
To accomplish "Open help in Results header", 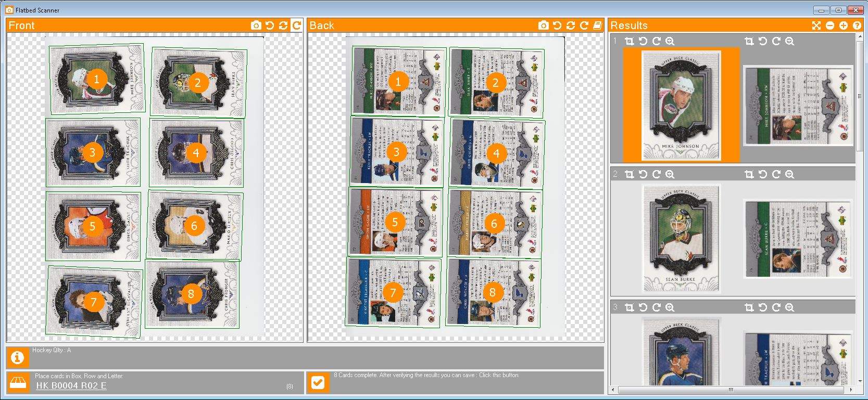I will click(857, 25).
